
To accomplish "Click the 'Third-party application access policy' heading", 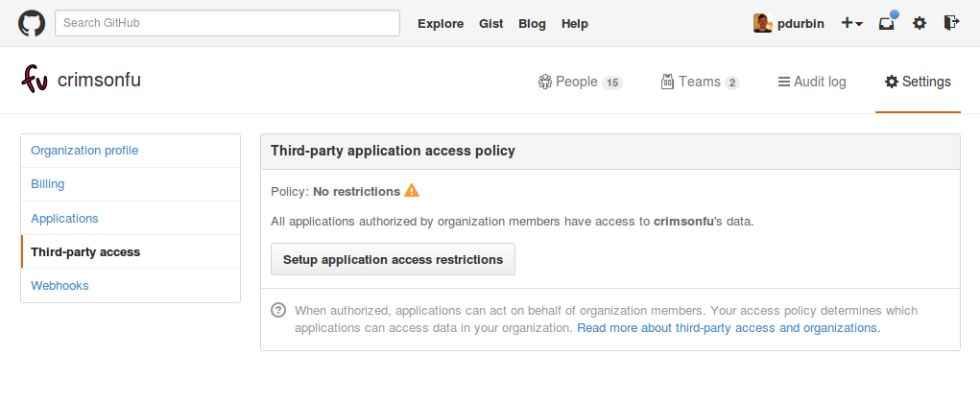I will coord(393,152).
